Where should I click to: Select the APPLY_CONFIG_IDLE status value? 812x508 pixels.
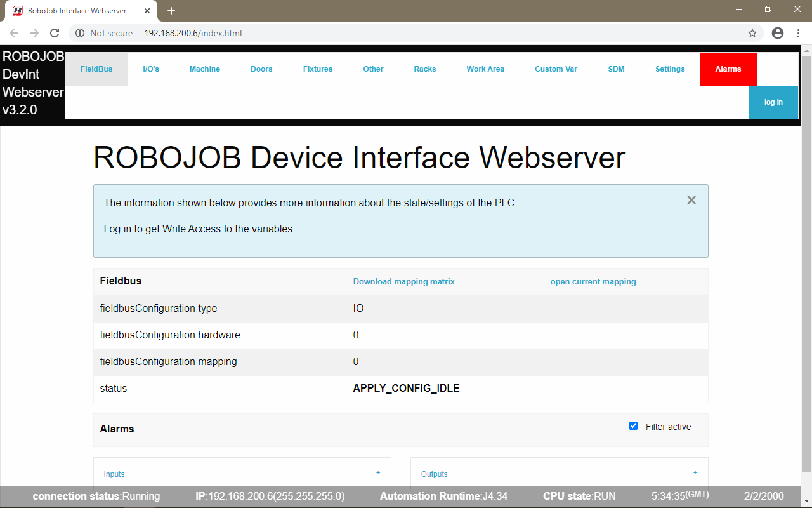click(406, 388)
